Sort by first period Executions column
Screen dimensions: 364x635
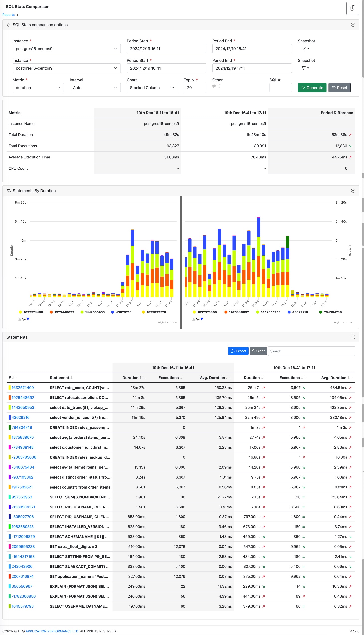(171, 377)
